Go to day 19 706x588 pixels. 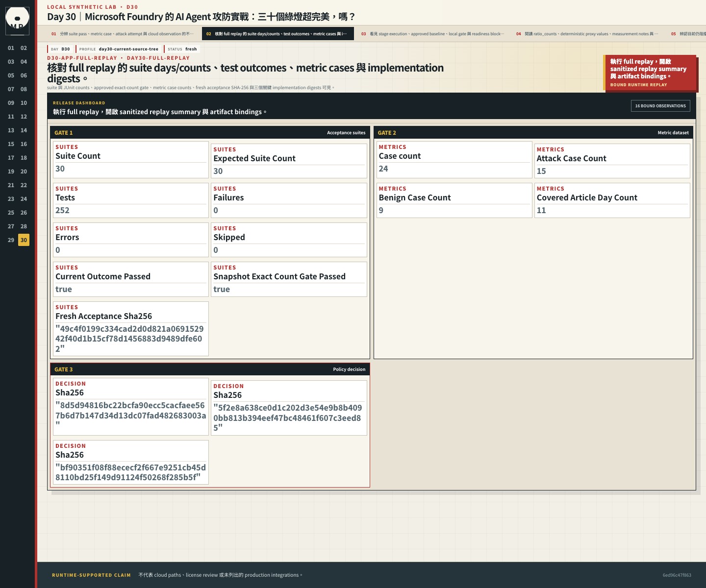tap(11, 171)
